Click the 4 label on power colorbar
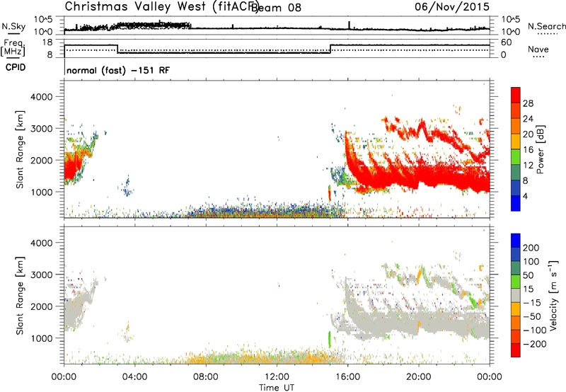The height and width of the screenshot is (392, 566). 526,196
